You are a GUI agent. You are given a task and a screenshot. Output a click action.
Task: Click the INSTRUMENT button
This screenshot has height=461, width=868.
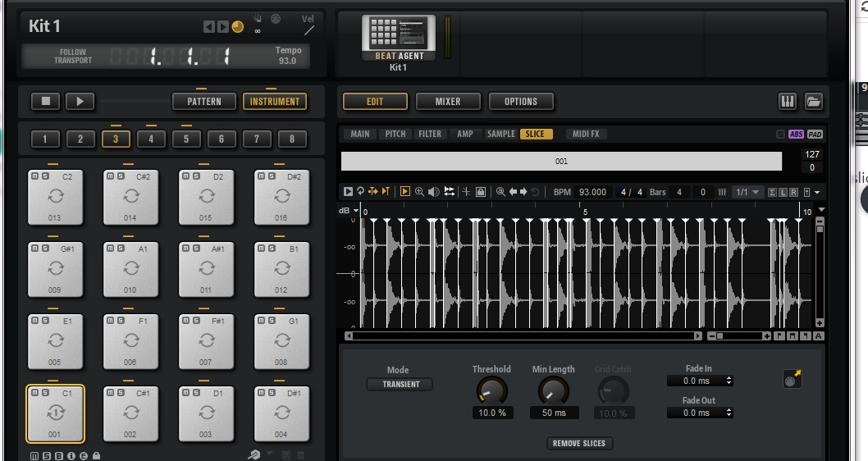point(275,101)
